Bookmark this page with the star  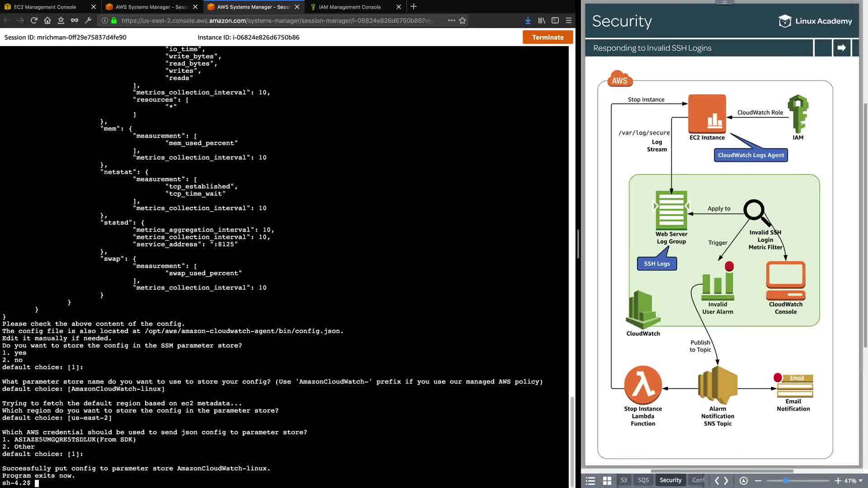[462, 20]
